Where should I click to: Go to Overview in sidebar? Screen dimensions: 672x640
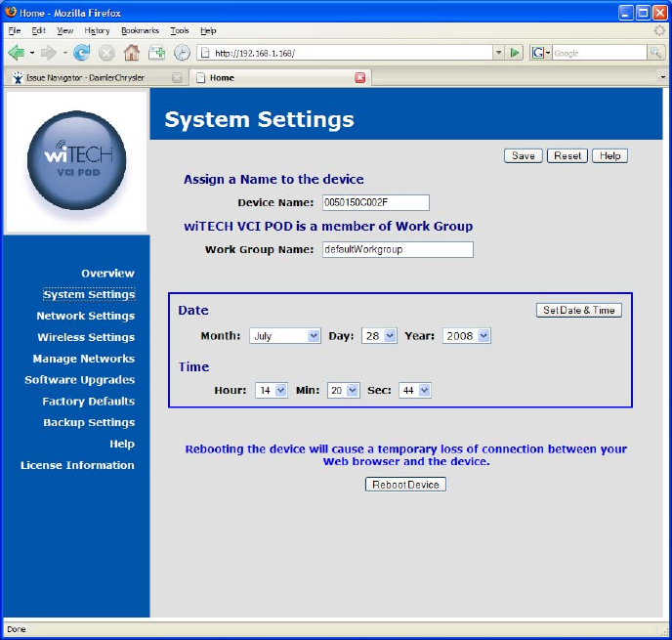point(107,273)
